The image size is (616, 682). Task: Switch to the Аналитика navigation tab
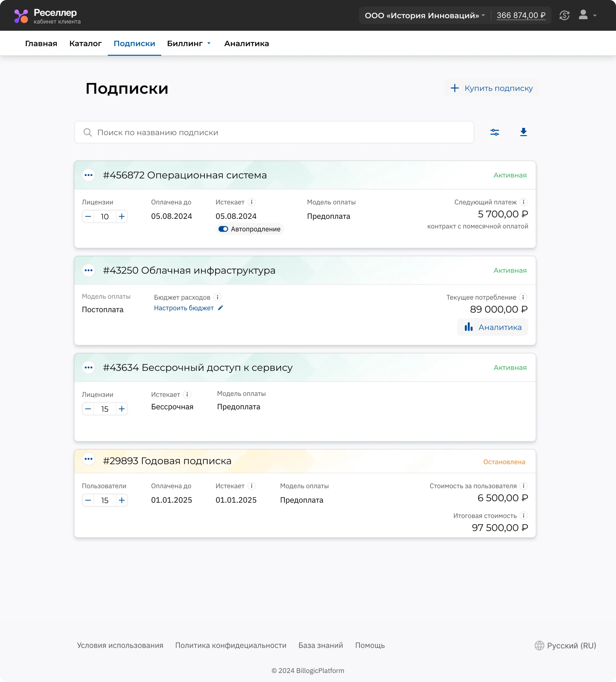coord(246,44)
